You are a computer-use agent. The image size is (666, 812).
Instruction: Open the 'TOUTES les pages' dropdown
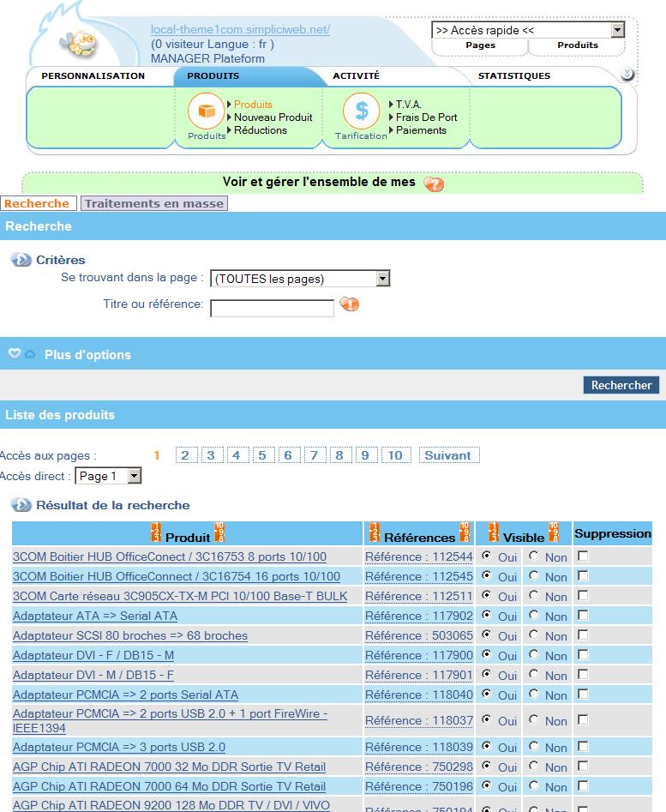point(383,279)
